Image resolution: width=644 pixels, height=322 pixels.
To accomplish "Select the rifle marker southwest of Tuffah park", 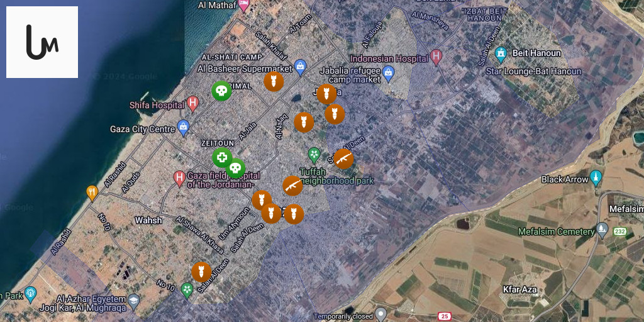I will click(292, 186).
